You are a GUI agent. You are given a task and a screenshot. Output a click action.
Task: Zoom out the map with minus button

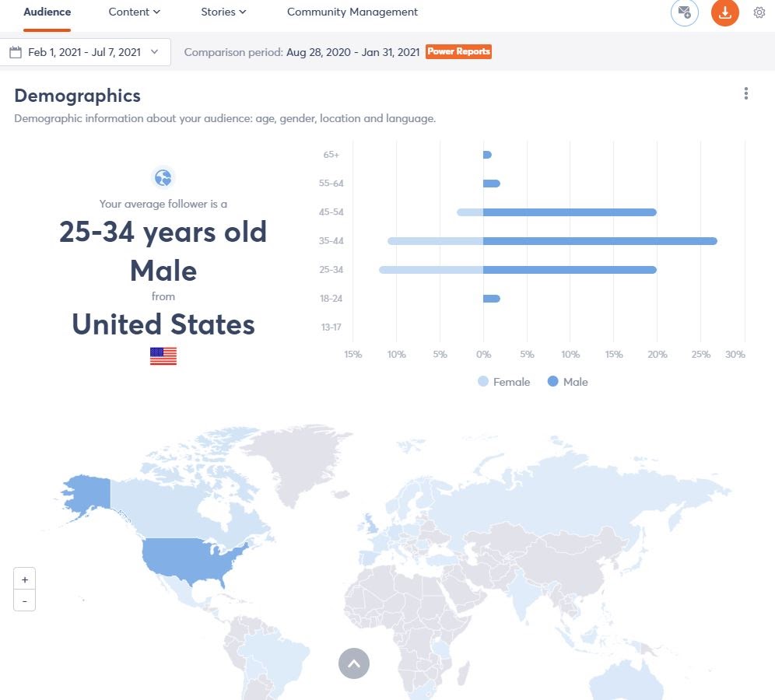point(24,600)
